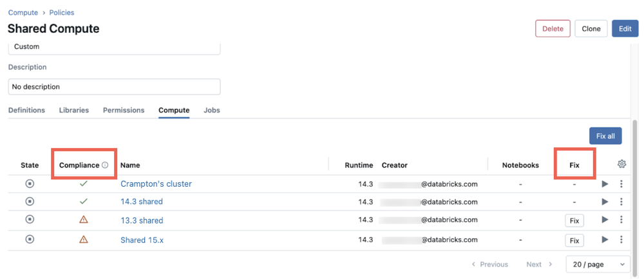Switch to the Libraries tab
Viewport: 644px width, 280px height.
click(74, 110)
